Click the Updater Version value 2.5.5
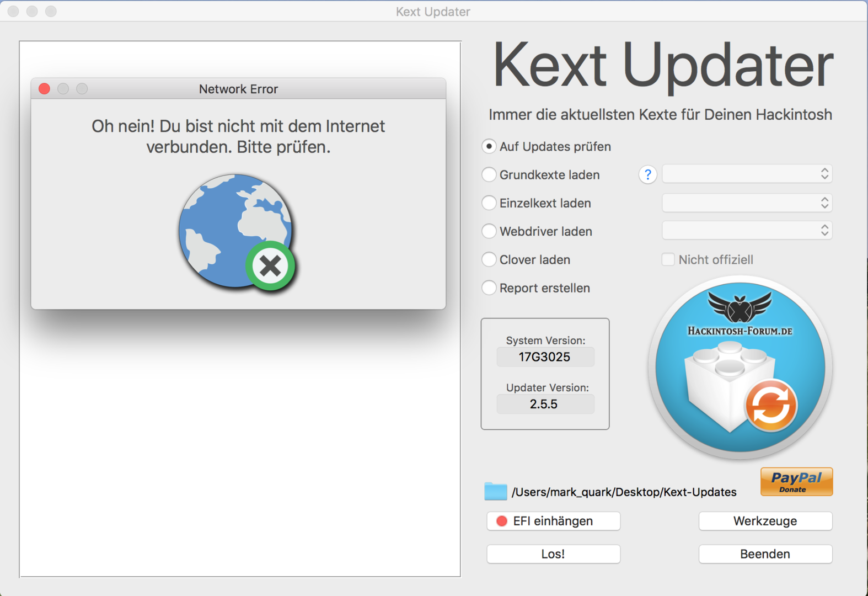The height and width of the screenshot is (596, 868). click(545, 404)
